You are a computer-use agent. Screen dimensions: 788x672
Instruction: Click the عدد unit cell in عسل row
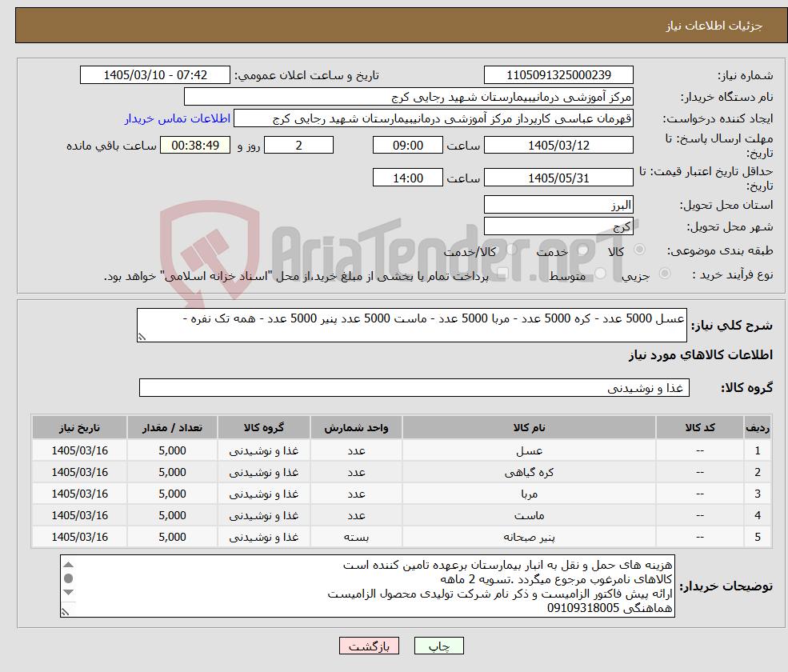tap(356, 450)
